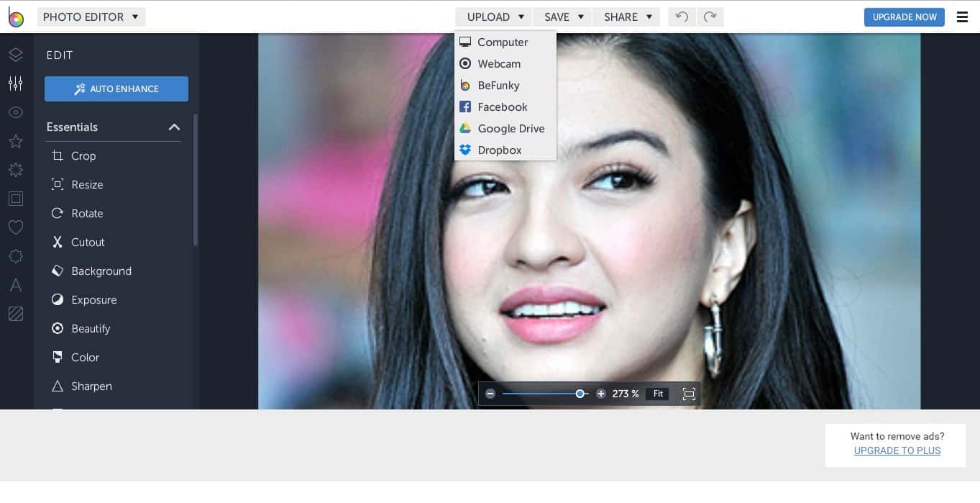Open the Photo Editor mode dropdown
This screenshot has width=980, height=503.
[91, 17]
